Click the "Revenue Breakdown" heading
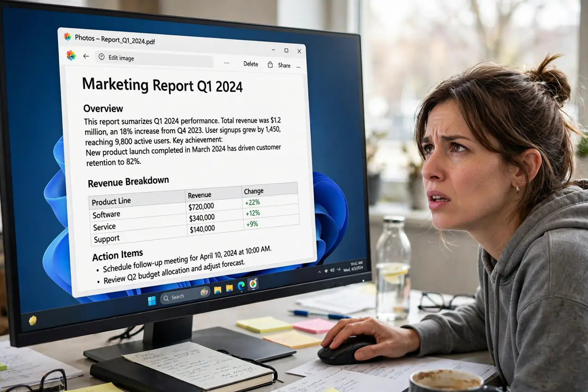 click(x=128, y=182)
